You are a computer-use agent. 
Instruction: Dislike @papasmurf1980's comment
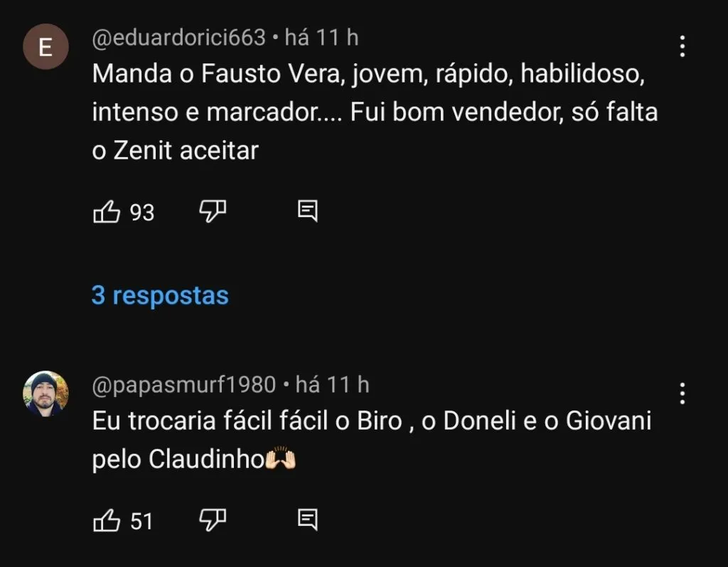(213, 521)
